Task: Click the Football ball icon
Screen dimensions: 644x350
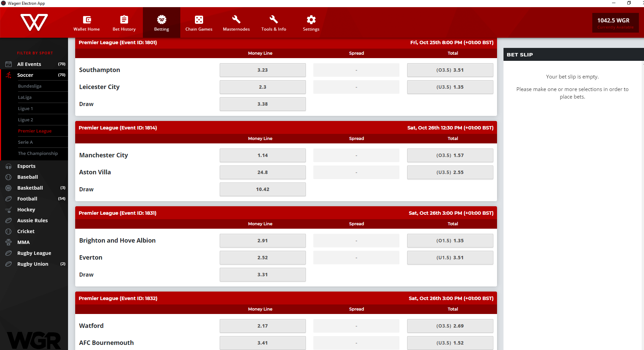Action: point(9,199)
